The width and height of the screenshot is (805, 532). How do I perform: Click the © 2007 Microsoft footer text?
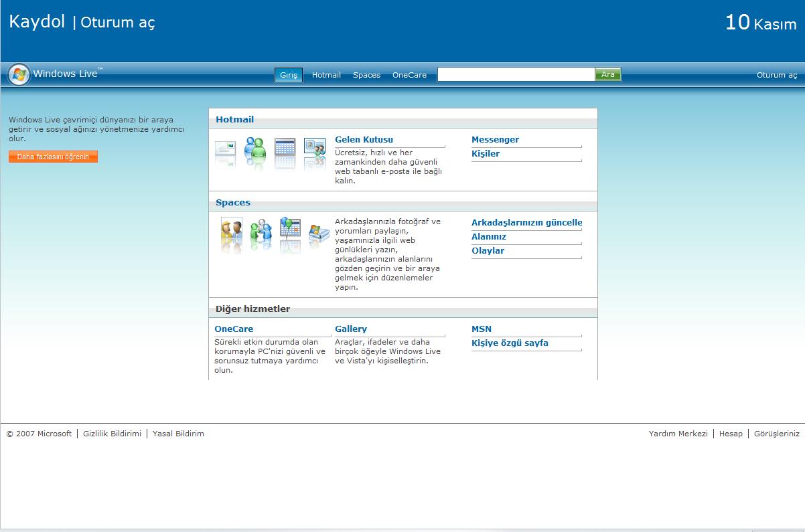pyautogui.click(x=39, y=434)
